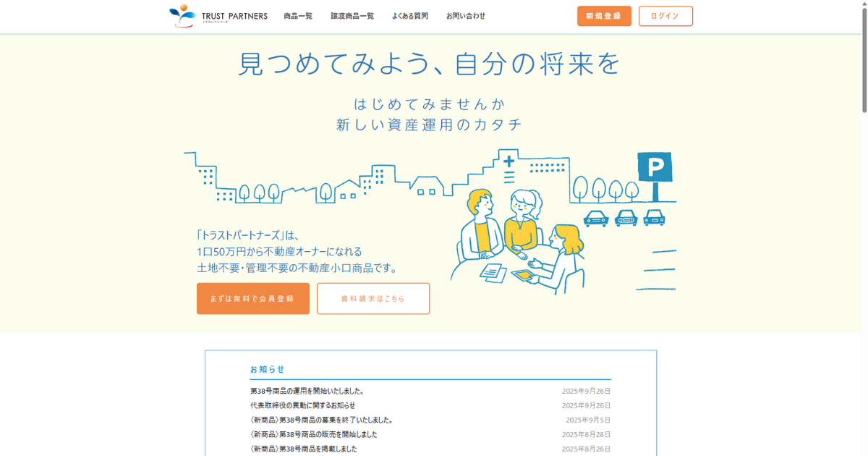Viewport: 868px width, 456px height.
Task: Click the ログイン button
Action: coord(665,16)
